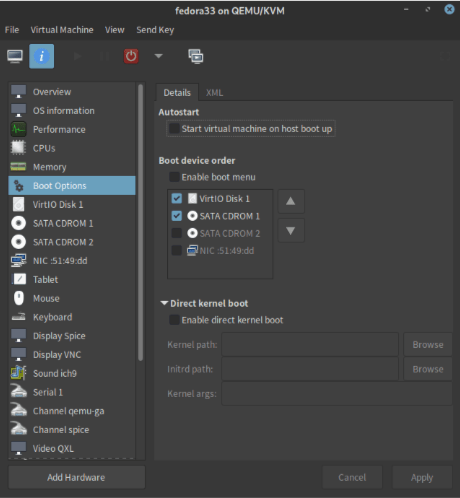460x498 pixels.
Task: Open Memory RAM icon in sidebar
Action: (x=19, y=167)
